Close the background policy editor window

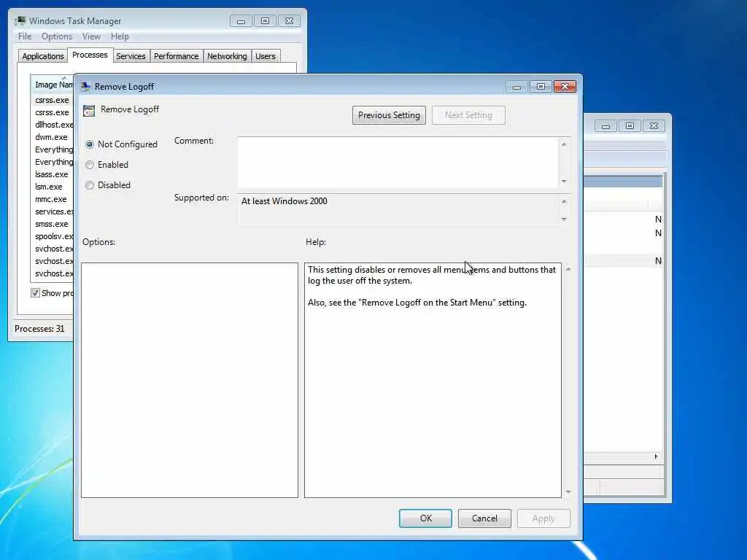click(x=654, y=126)
